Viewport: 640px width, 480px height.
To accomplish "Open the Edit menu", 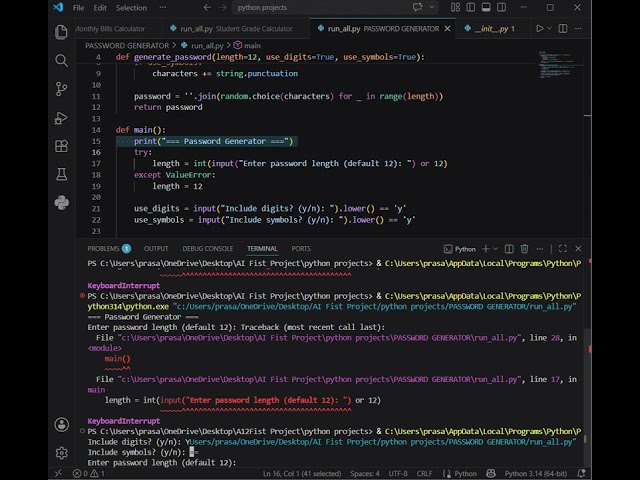I will [100, 7].
